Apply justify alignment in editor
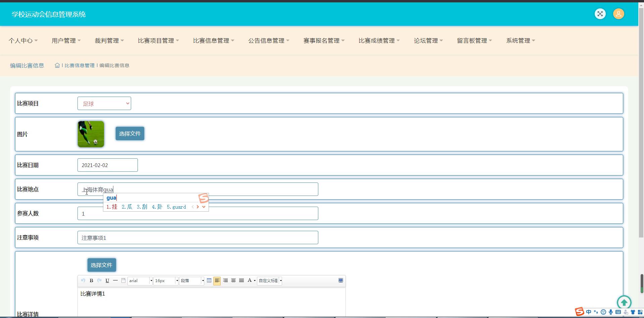Viewport: 644px width, 318px height. tap(241, 280)
